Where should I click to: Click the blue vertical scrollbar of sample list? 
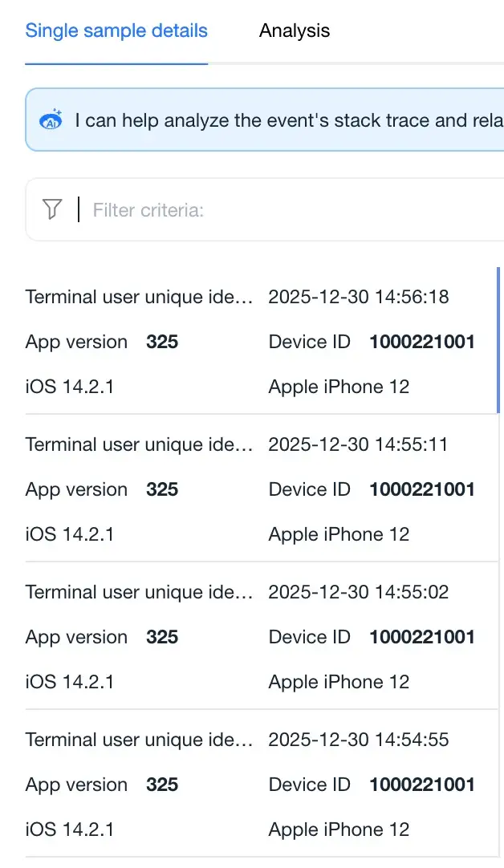point(498,340)
